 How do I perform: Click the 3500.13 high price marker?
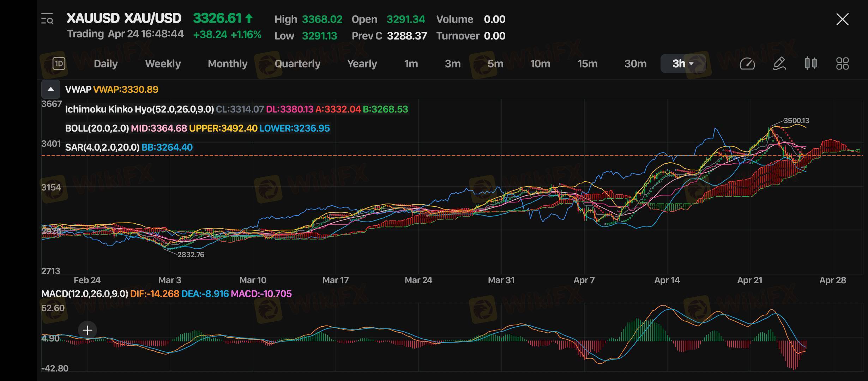point(796,121)
